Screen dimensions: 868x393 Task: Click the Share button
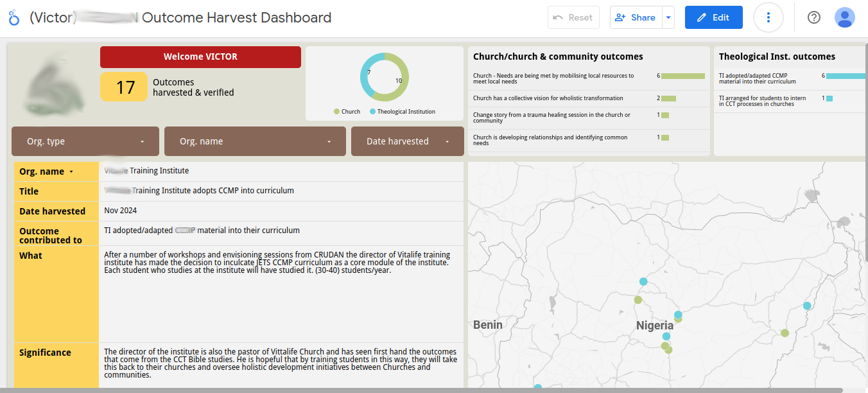point(635,18)
